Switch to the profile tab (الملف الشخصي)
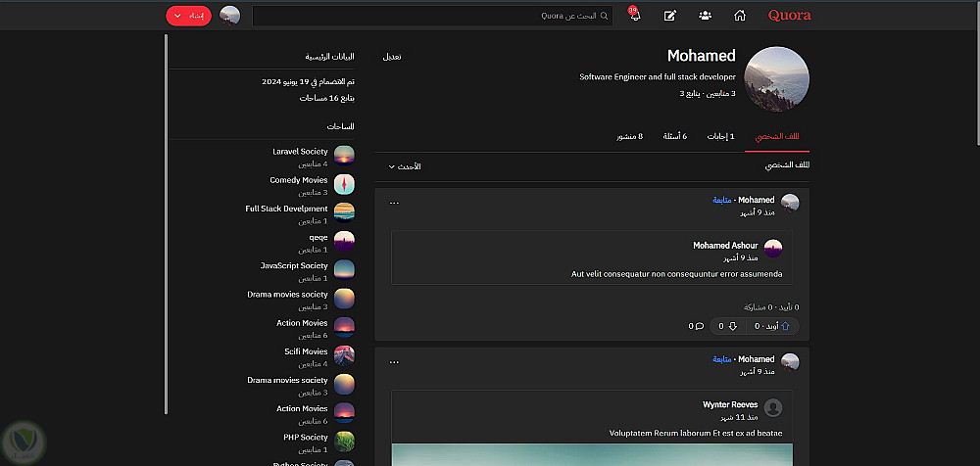The width and height of the screenshot is (980, 466). click(x=777, y=137)
